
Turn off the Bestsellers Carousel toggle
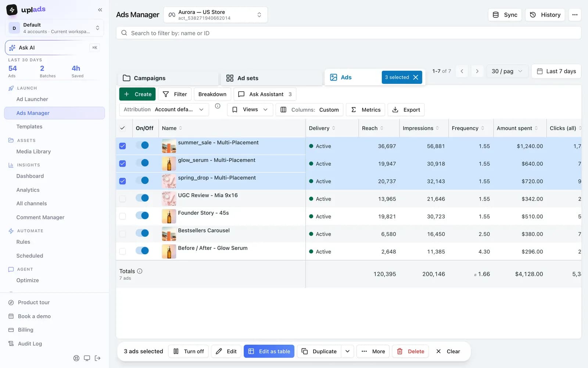pyautogui.click(x=142, y=233)
